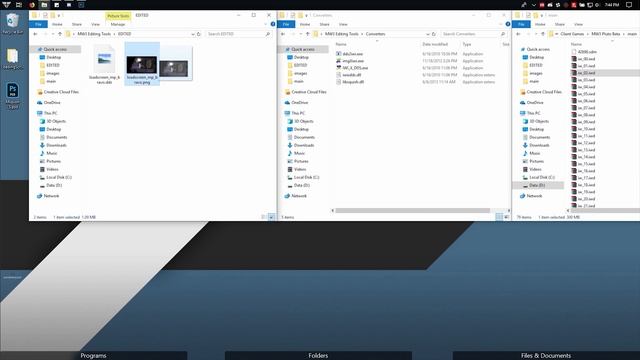Screen dimensions: 640x360
Task: Go up one level in Converters window
Action: 308,34
